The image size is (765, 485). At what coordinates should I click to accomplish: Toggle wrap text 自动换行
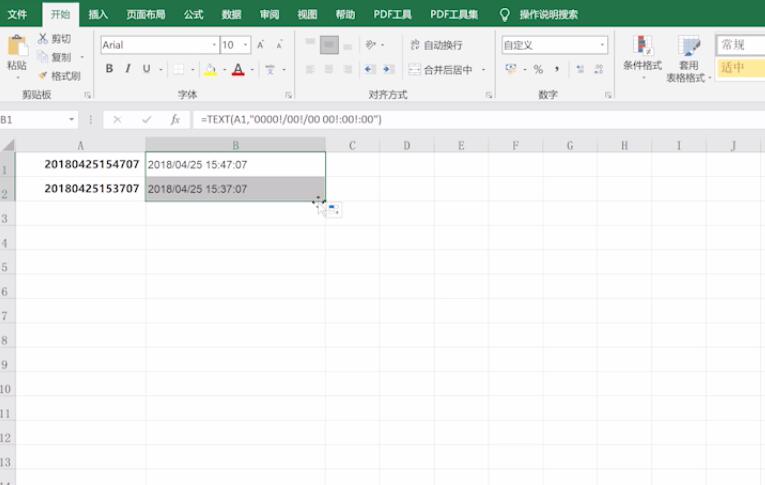tap(436, 45)
